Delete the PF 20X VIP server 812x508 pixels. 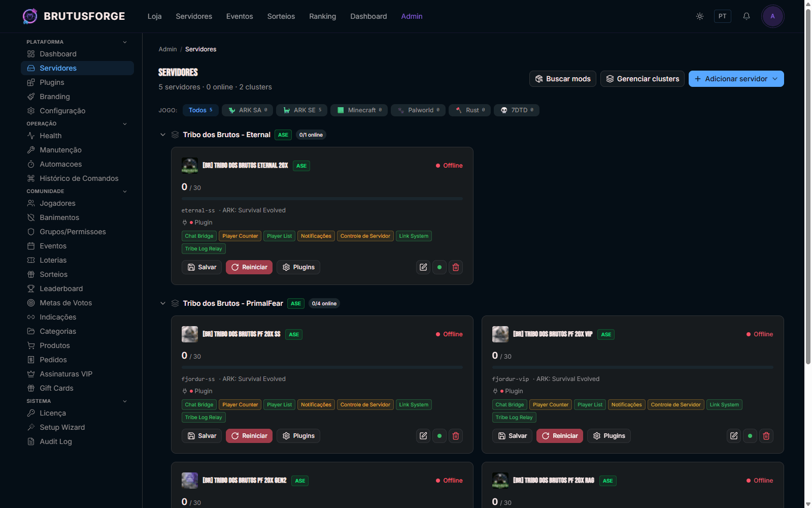(x=766, y=436)
